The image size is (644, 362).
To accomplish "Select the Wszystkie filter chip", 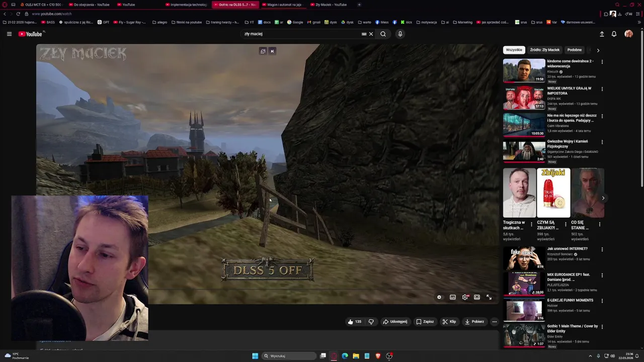I will (514, 50).
